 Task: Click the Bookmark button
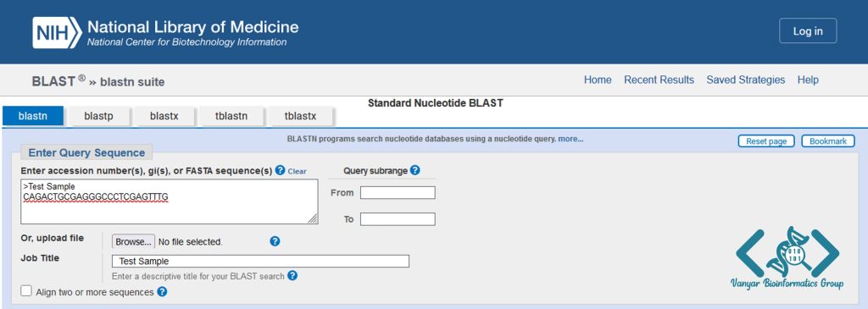point(828,141)
